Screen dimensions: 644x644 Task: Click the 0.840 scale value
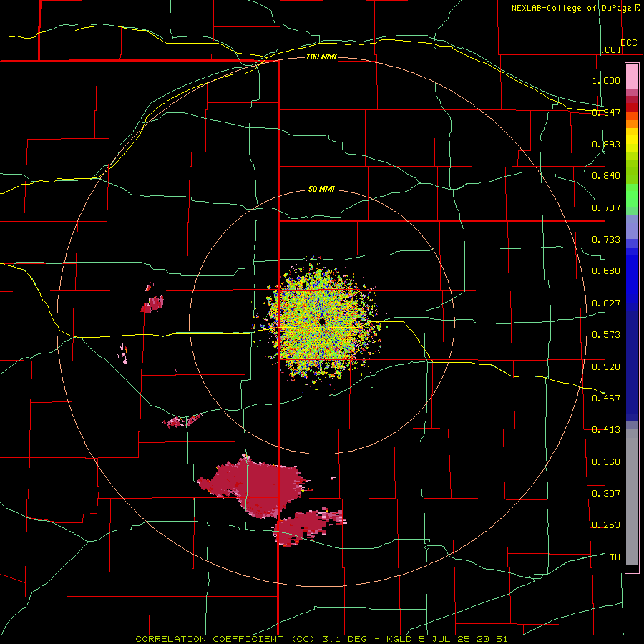606,176
